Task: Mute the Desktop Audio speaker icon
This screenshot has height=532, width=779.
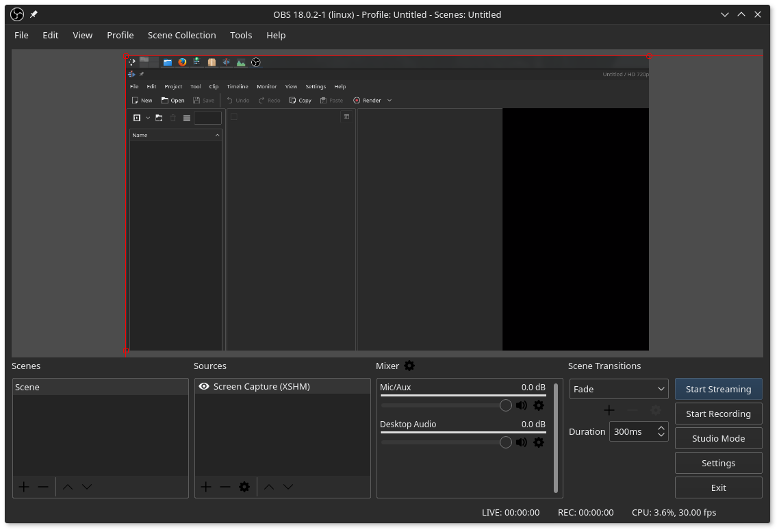Action: click(521, 442)
